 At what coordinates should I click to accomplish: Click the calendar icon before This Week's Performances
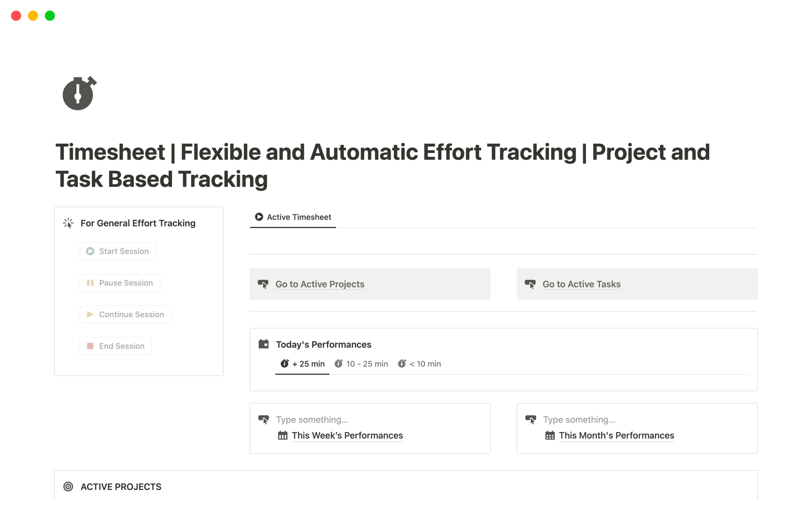[x=283, y=435]
